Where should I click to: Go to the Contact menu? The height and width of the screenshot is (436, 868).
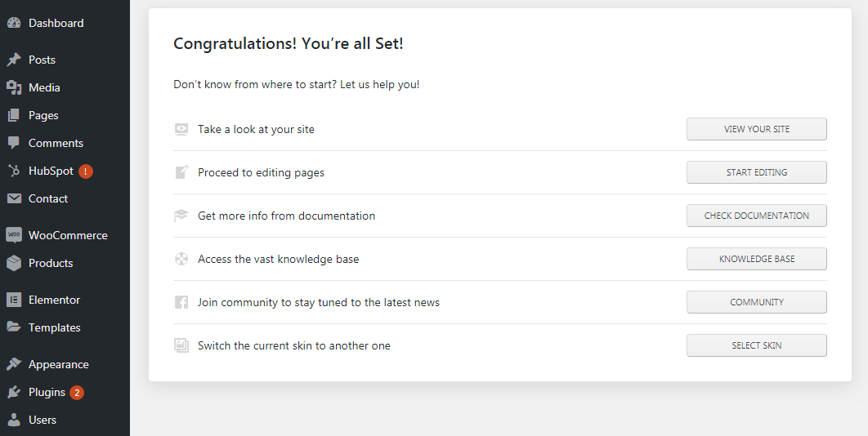[48, 198]
